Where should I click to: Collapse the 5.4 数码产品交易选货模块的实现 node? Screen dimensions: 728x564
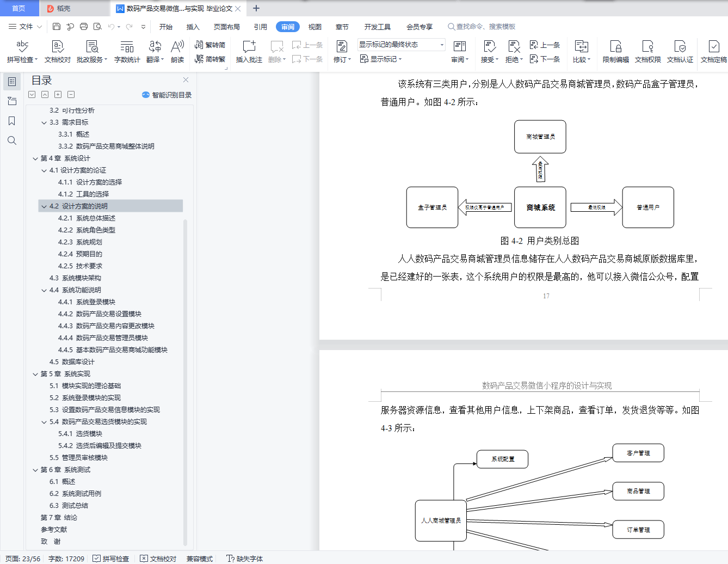tap(44, 422)
